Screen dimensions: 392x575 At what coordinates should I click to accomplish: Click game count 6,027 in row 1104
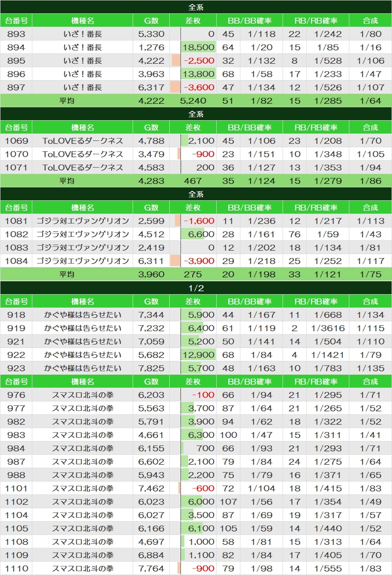[x=151, y=515]
